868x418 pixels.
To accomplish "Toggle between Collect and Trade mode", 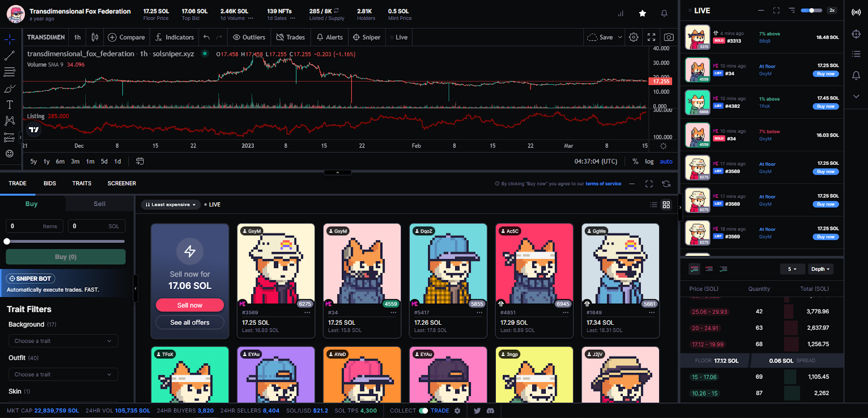I will coord(423,410).
